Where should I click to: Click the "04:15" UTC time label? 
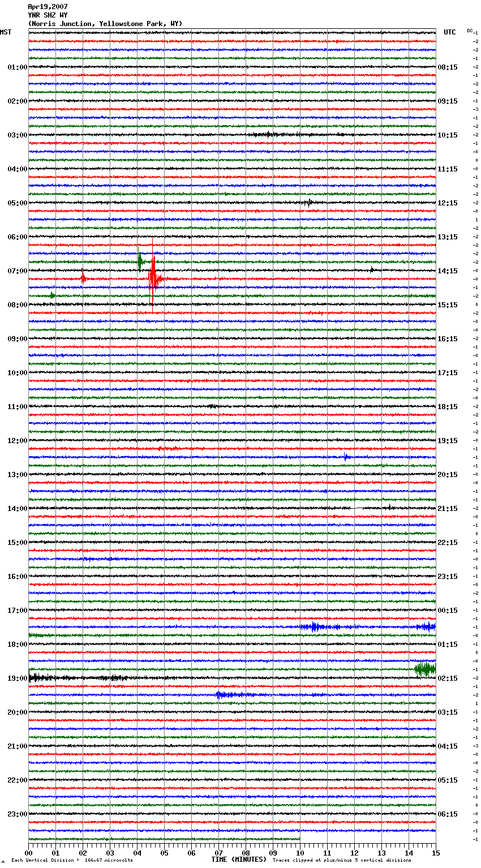tap(448, 746)
